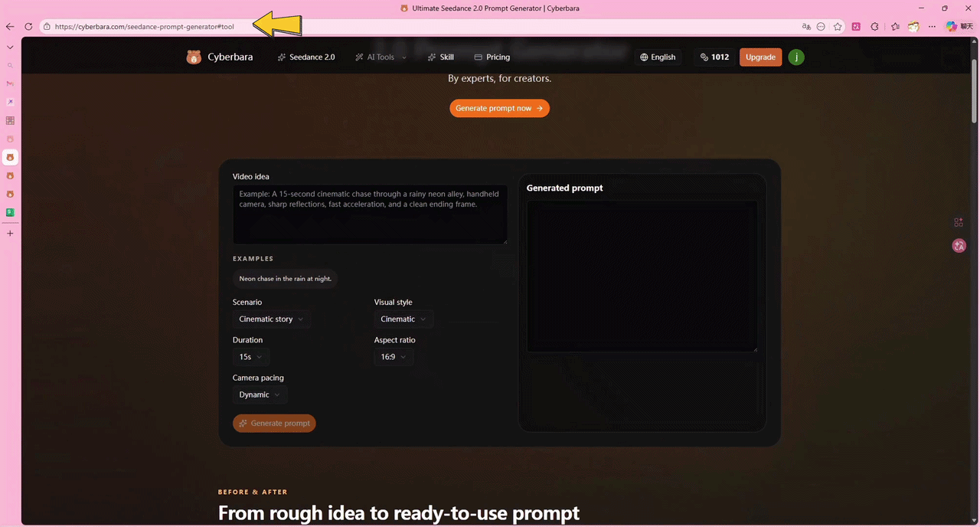Open the green j user avatar
The width and height of the screenshot is (980, 527).
796,57
